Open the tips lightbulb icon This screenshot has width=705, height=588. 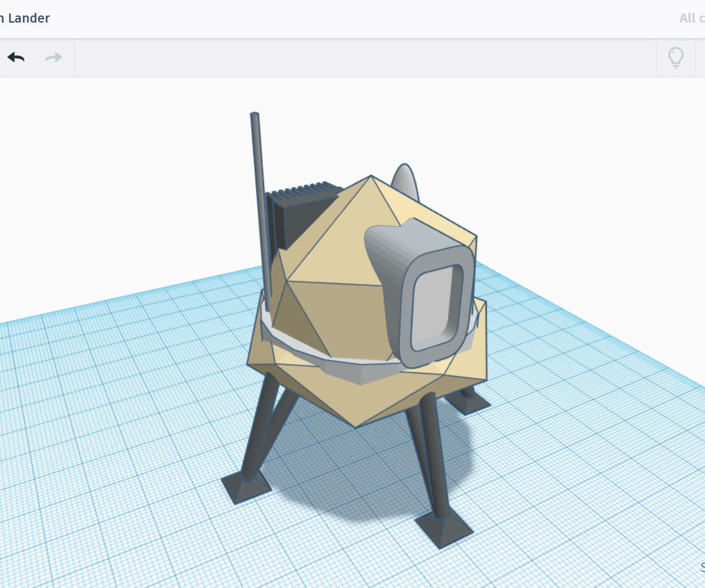(x=676, y=57)
